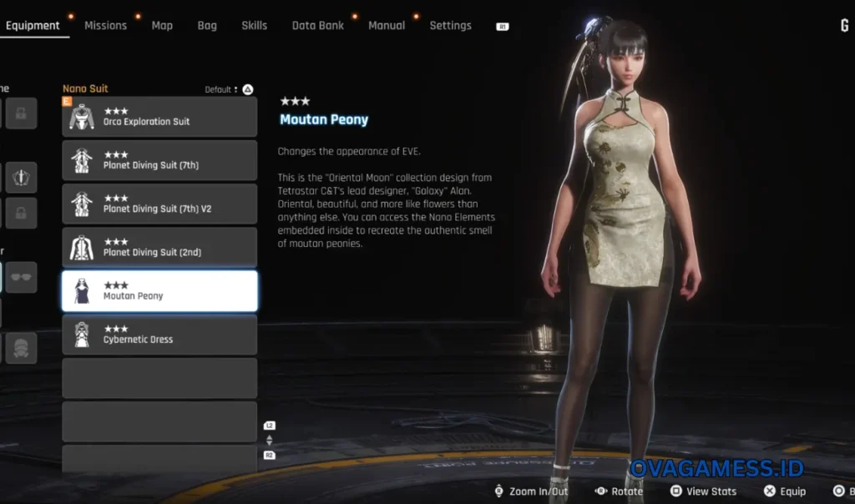Open the Default sort order dropdown

point(222,89)
